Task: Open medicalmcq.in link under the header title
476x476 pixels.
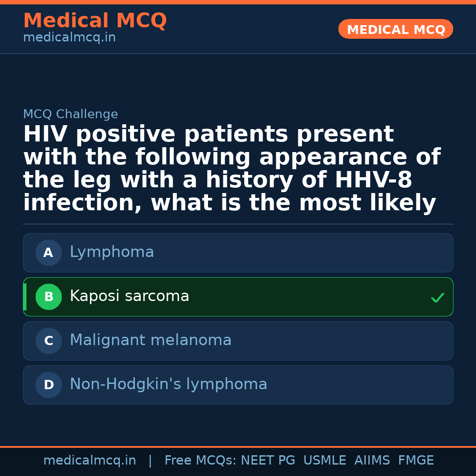Action: point(69,38)
